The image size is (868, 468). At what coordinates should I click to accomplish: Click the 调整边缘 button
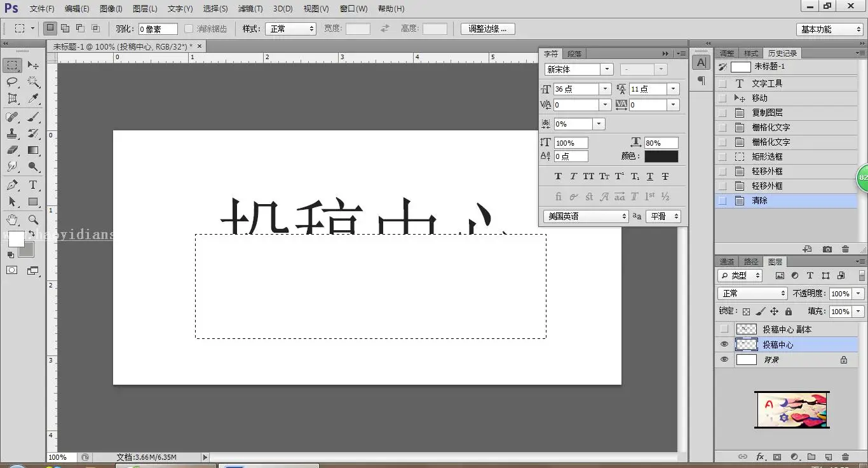(x=488, y=29)
